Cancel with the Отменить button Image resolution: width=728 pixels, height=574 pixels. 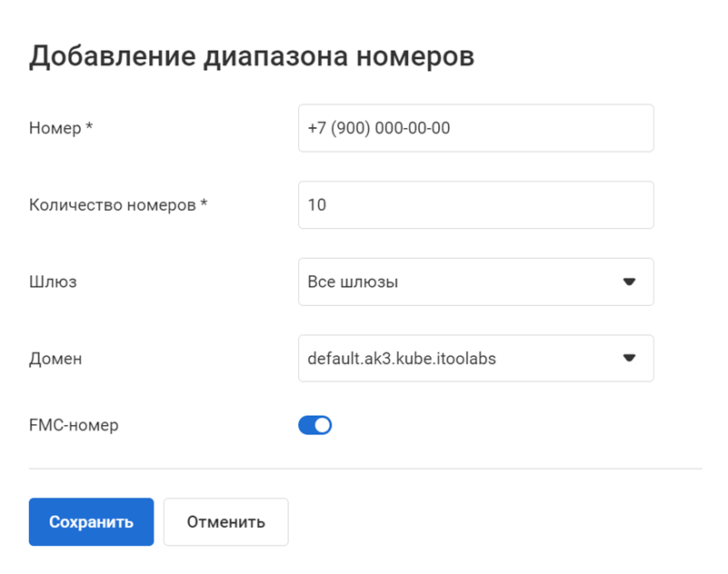(x=225, y=522)
